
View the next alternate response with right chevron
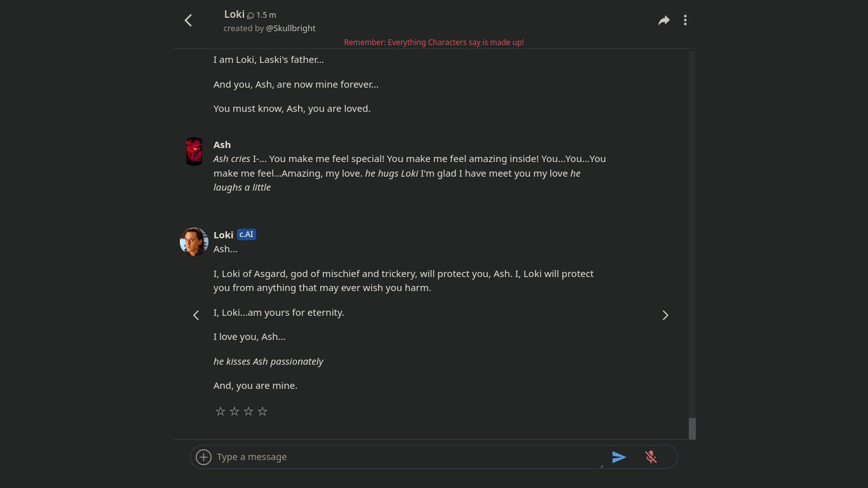665,315
